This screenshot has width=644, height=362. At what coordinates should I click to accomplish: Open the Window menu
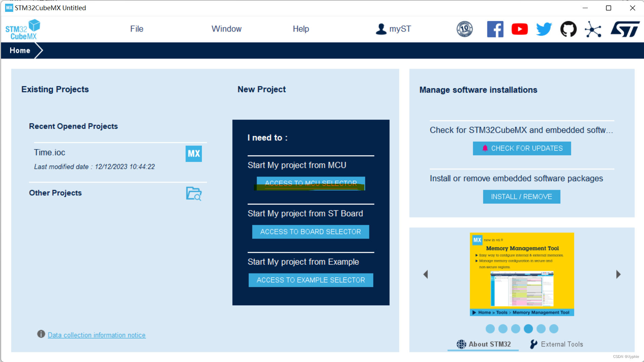(226, 29)
